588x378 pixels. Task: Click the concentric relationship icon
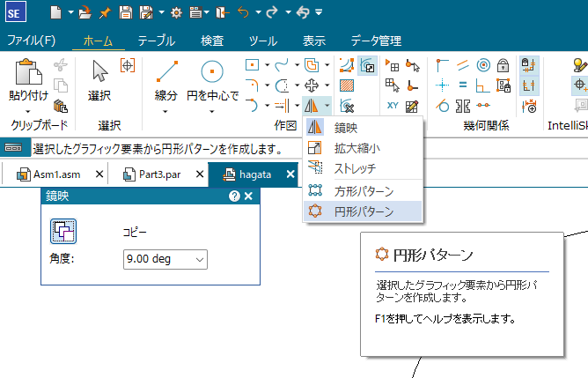click(482, 65)
